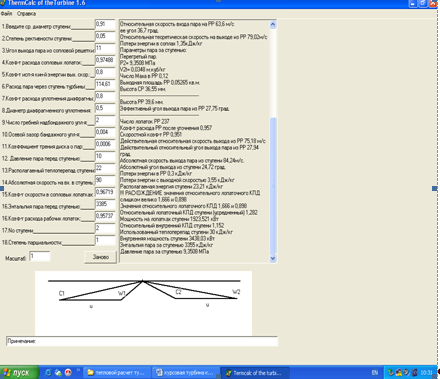Click the results scrollbar down arrow
The width and height of the screenshot is (440, 379).
(273, 258)
